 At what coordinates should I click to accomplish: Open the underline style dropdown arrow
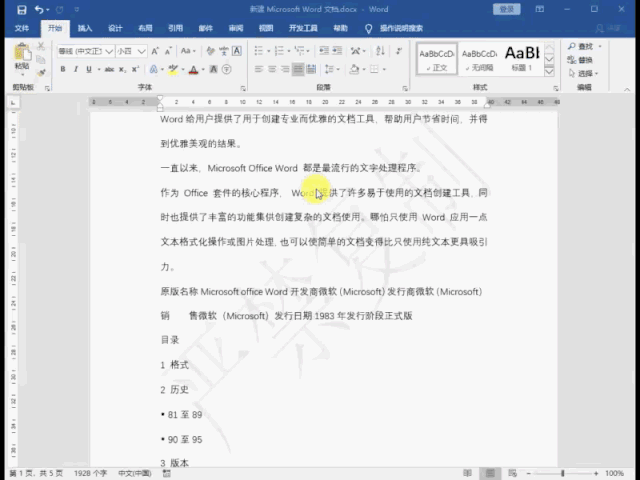click(98, 69)
